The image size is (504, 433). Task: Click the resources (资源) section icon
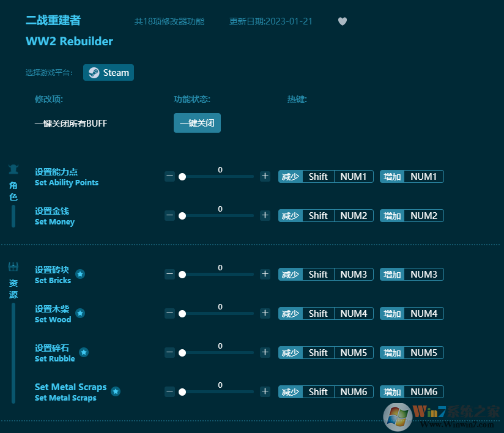13,267
